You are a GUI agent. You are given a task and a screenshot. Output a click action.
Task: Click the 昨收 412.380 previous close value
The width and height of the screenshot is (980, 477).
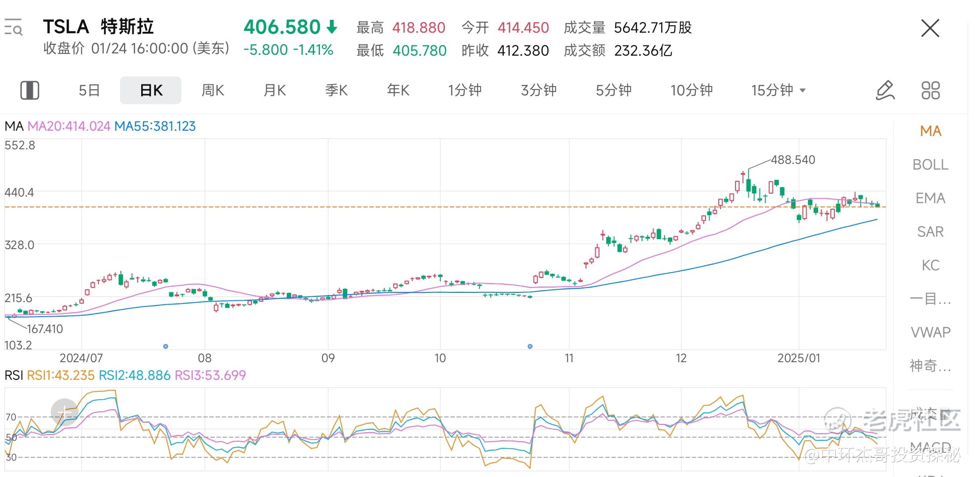[x=505, y=51]
